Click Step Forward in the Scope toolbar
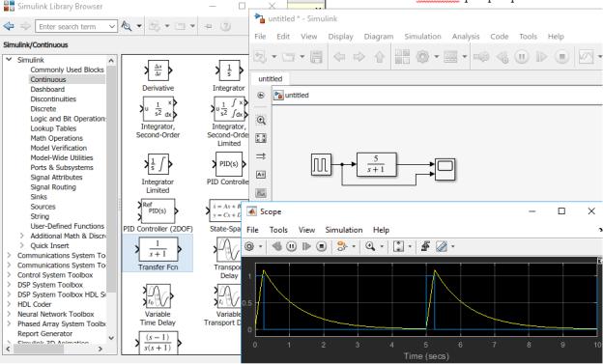This screenshot has height=364, width=603. tap(306, 246)
